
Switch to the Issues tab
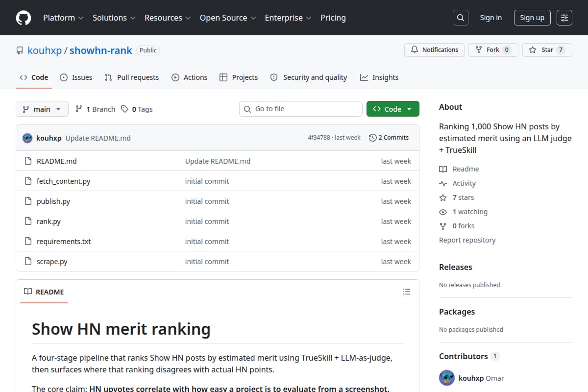tap(76, 77)
